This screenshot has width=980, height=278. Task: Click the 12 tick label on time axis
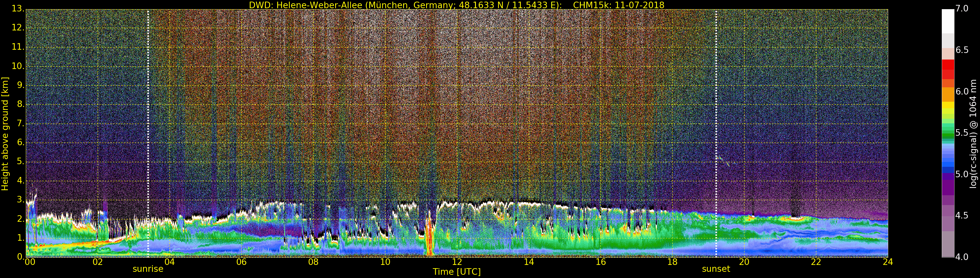[457, 262]
